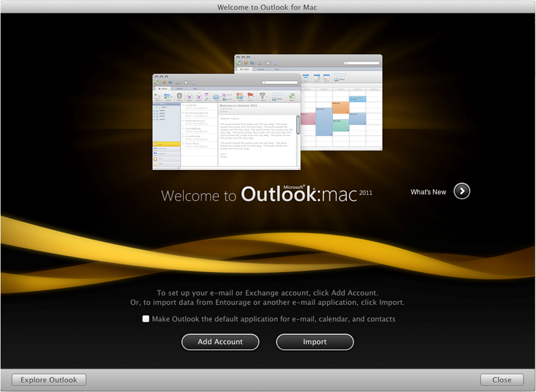Click the Outlook preview screenshot image
The width and height of the screenshot is (536, 392).
point(267,112)
